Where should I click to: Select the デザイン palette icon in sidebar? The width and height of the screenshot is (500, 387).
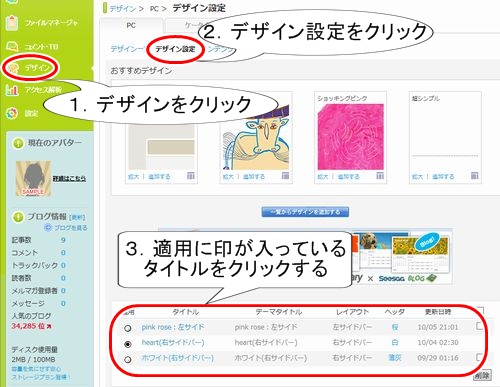coord(14,68)
